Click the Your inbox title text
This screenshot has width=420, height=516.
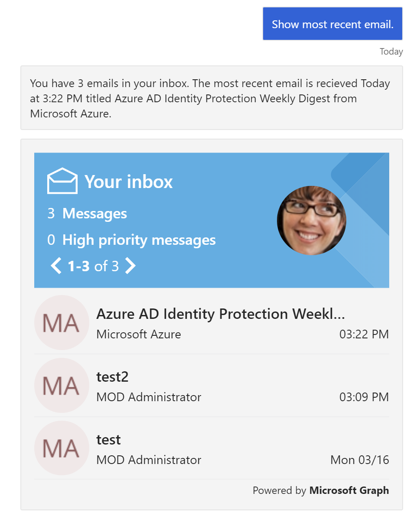pos(128,182)
